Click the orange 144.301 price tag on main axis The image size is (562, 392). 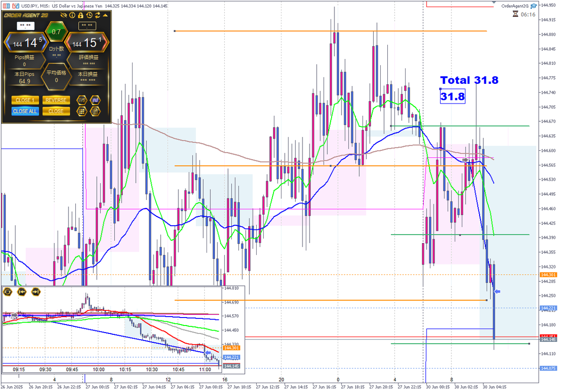547,274
